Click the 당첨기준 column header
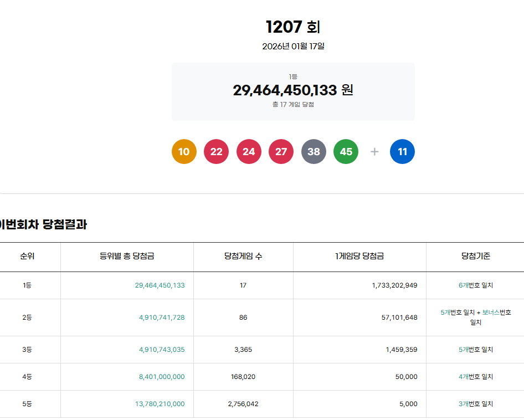Image resolution: width=524 pixels, height=420 pixels. click(475, 256)
